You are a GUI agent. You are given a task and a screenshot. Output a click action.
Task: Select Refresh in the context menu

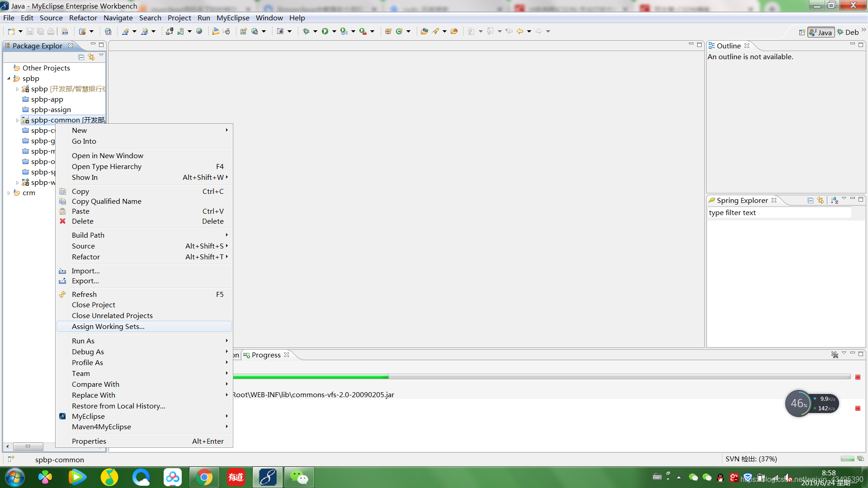[144, 294]
